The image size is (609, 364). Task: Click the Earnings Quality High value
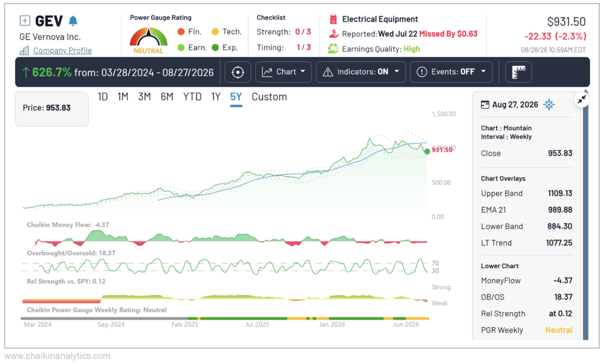(x=412, y=49)
